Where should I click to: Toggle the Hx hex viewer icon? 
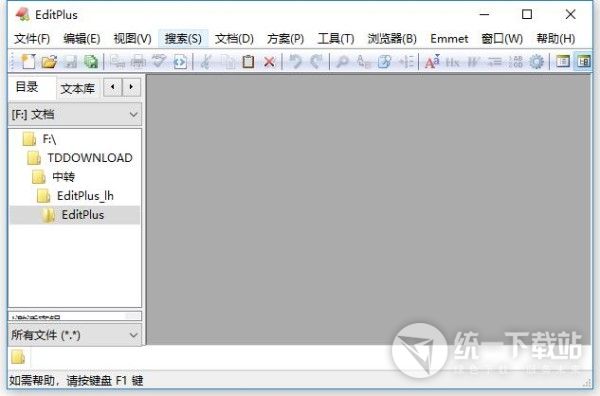[453, 61]
